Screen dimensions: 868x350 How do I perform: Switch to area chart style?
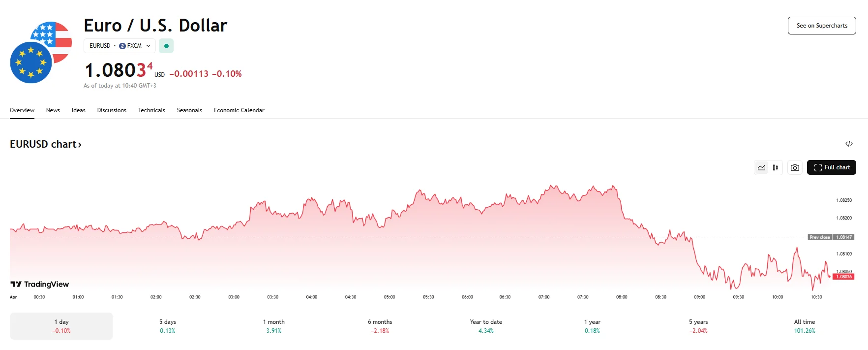click(761, 168)
